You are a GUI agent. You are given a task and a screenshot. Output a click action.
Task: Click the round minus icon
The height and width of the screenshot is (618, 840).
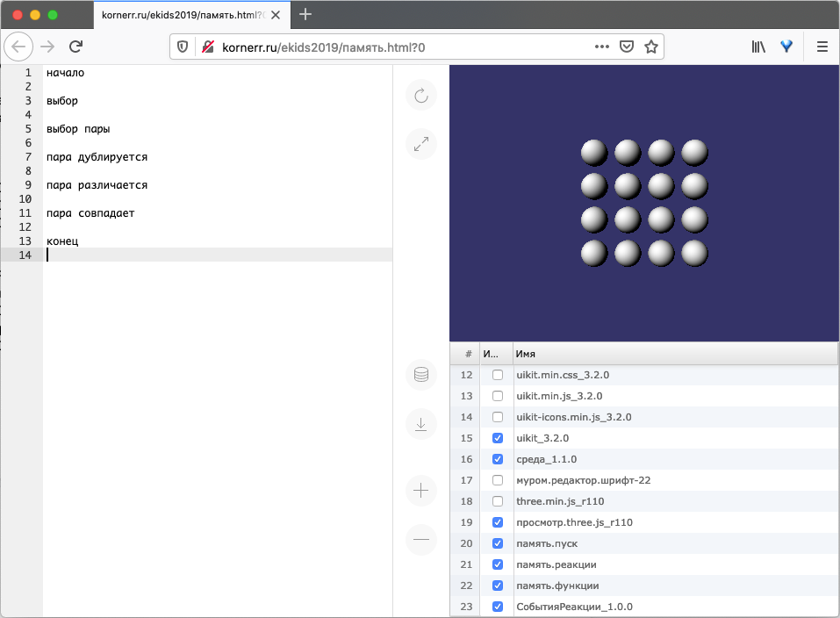click(421, 540)
